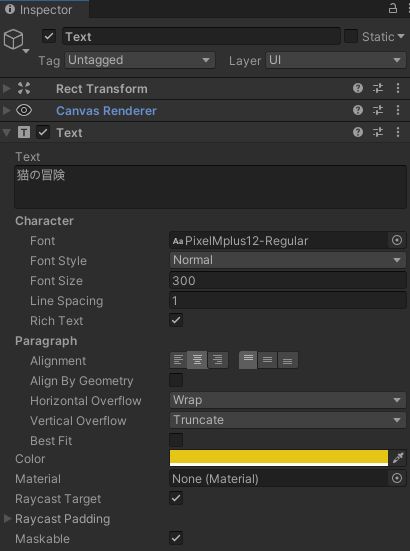410x551 pixels.
Task: Open the Font object picker circle
Action: point(397,240)
